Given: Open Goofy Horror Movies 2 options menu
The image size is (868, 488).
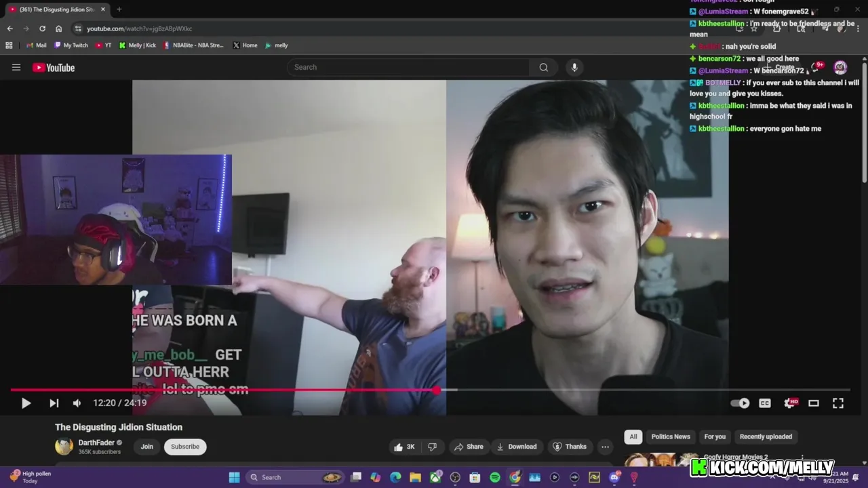Looking at the screenshot, I should 802,458.
